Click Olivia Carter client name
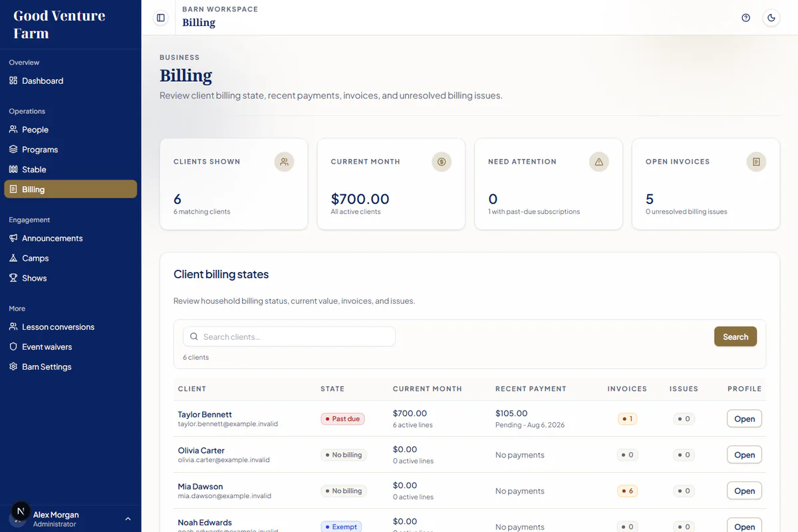The width and height of the screenshot is (798, 532). pos(201,450)
